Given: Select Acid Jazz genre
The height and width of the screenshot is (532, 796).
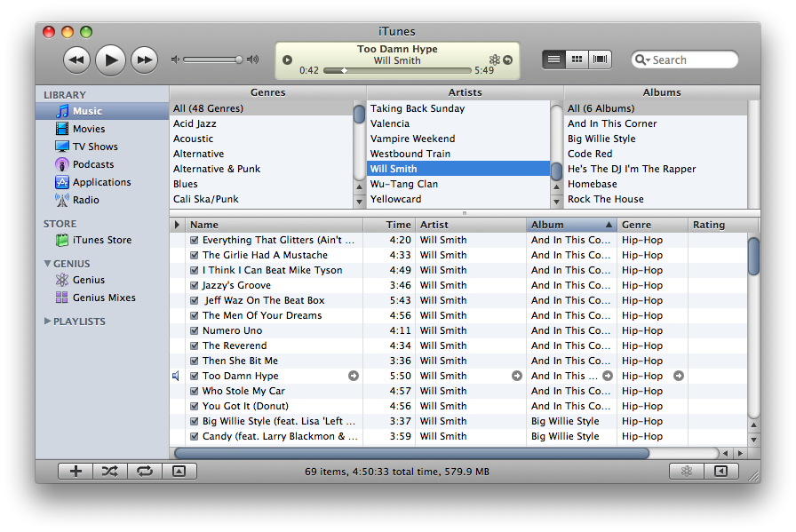Looking at the screenshot, I should pos(261,123).
